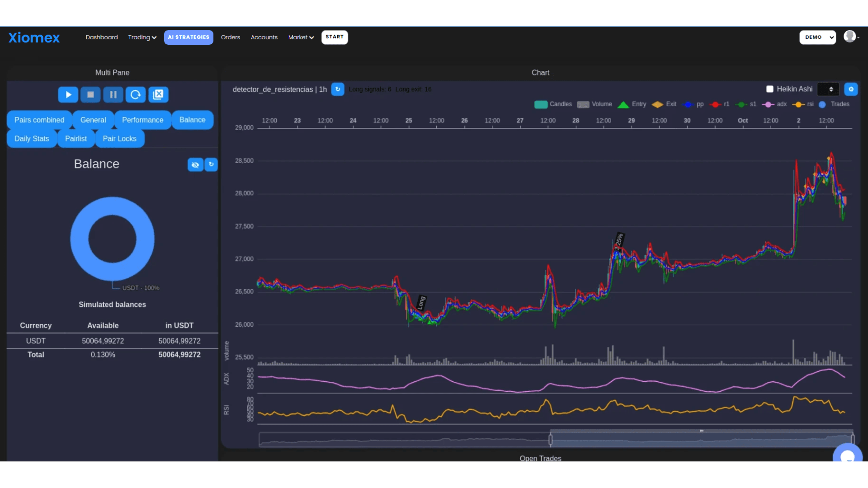Click the chart range navigator's selected window
This screenshot has height=488, width=868.
[701, 439]
